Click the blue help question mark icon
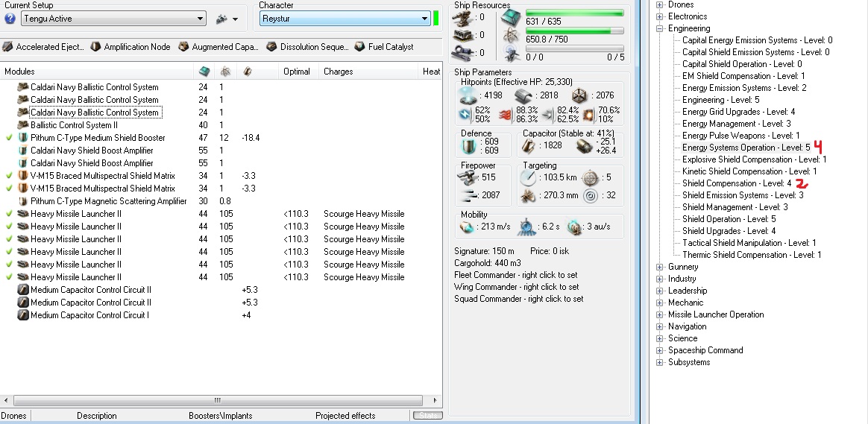This screenshot has height=424, width=868. (10, 19)
